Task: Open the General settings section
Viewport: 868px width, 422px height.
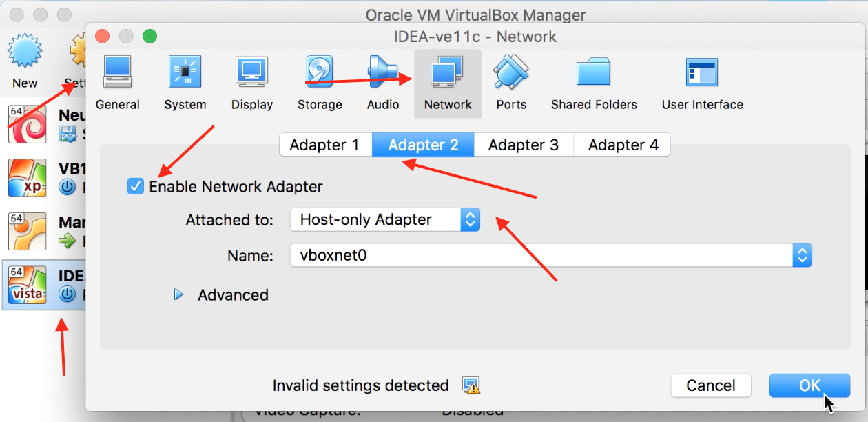Action: tap(117, 83)
